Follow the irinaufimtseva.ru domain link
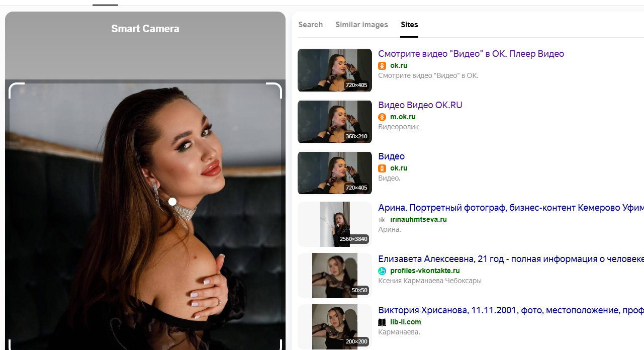This screenshot has height=350, width=644. point(418,220)
